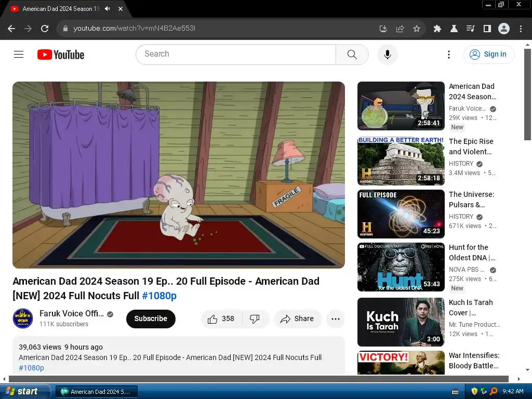
Task: Like the video with 358 likes
Action: tap(221, 318)
